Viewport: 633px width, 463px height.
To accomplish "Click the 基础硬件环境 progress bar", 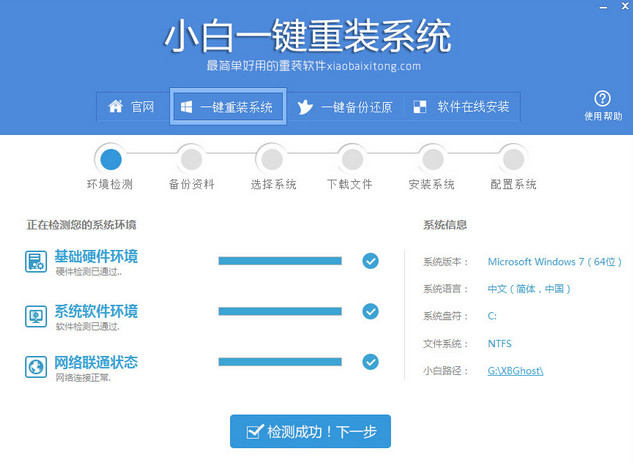I will [279, 261].
